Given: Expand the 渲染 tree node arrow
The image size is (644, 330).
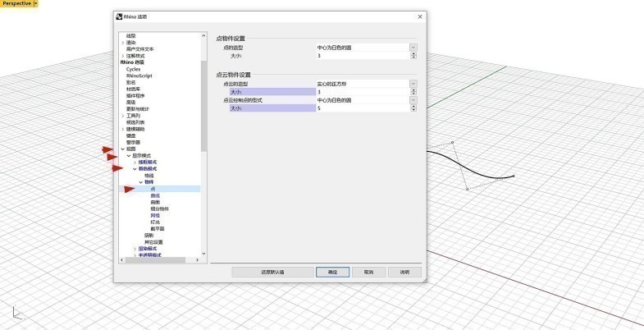Looking at the screenshot, I should (x=123, y=43).
